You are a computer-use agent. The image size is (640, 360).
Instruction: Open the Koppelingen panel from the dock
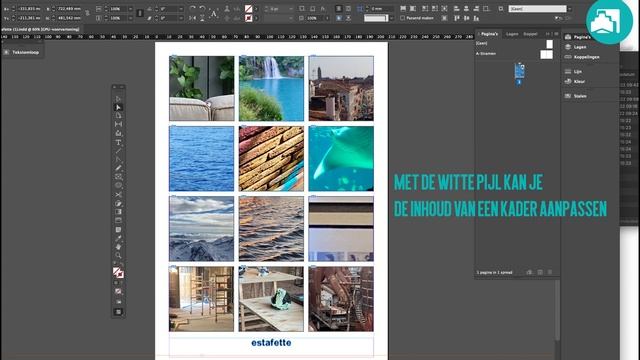(x=582, y=57)
